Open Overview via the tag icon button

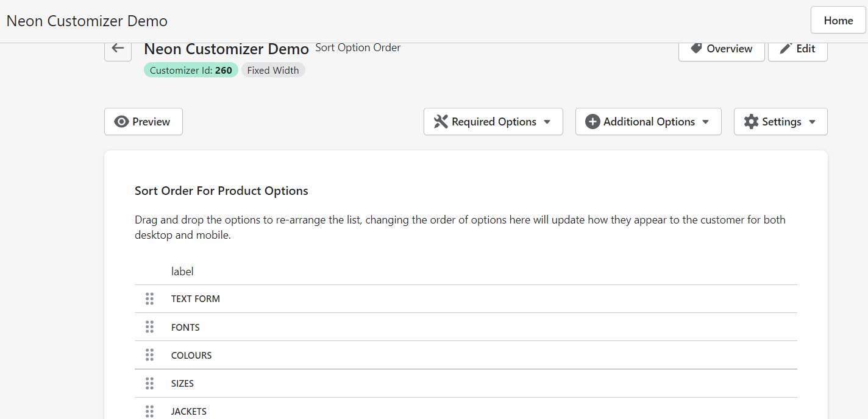tap(721, 49)
